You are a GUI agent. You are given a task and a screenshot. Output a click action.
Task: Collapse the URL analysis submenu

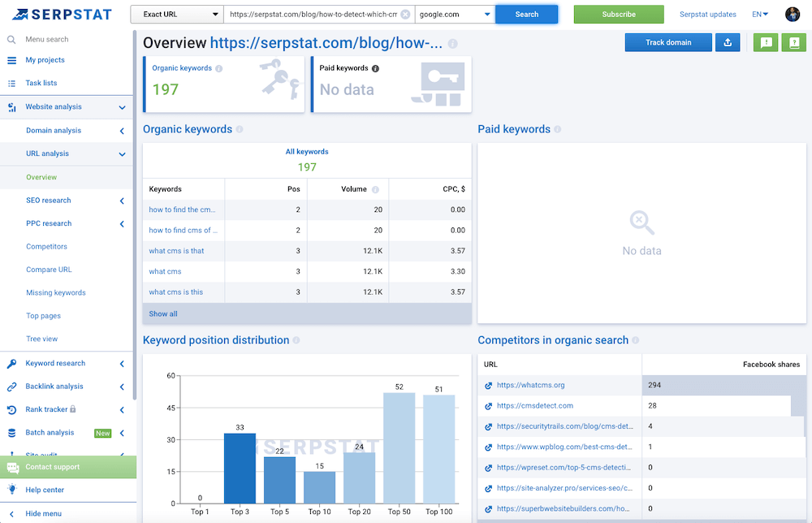tap(123, 154)
